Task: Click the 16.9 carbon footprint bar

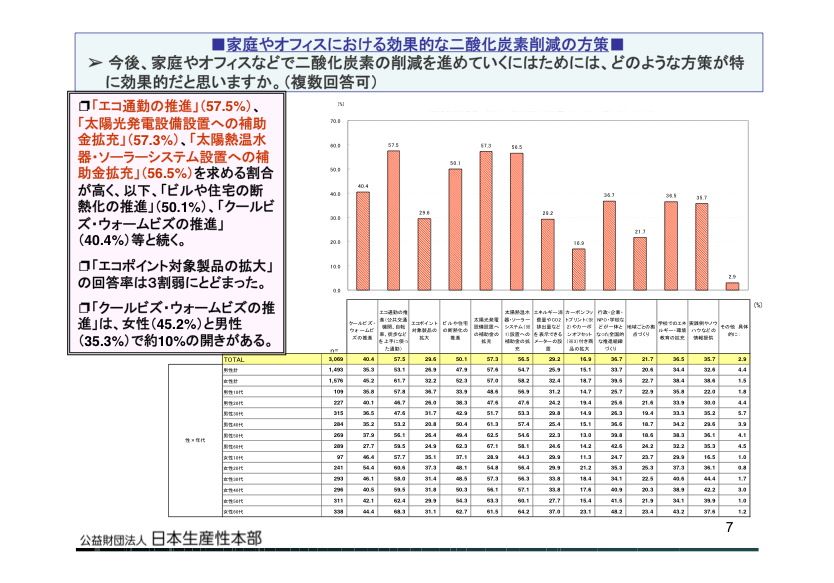Action: pos(578,269)
